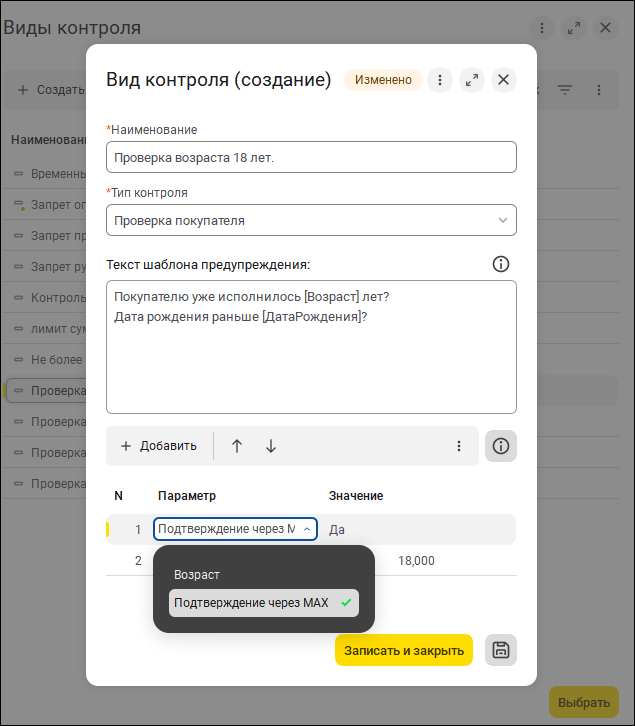The width and height of the screenshot is (635, 726).
Task: Click inside the warning template text area
Action: click(310, 360)
